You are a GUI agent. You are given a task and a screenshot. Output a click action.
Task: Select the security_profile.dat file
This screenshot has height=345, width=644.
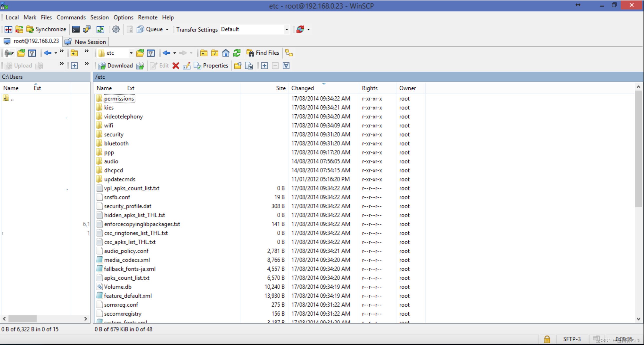pos(128,206)
